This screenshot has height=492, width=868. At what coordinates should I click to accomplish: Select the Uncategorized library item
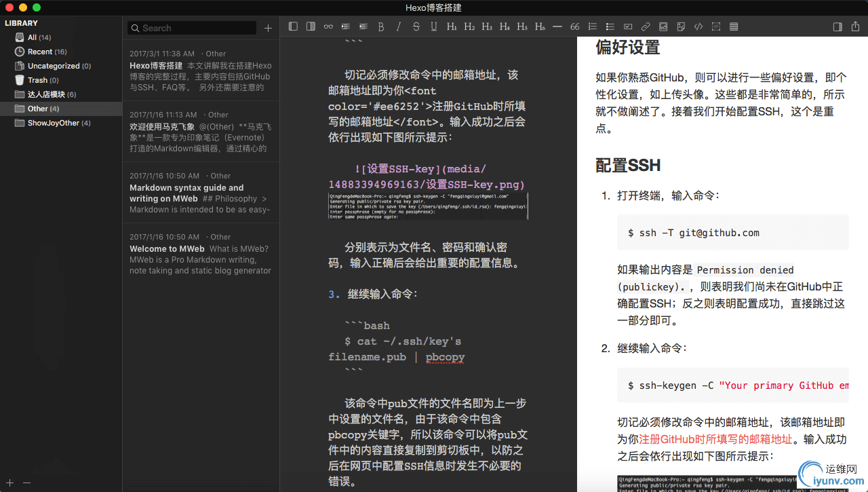[x=61, y=66]
